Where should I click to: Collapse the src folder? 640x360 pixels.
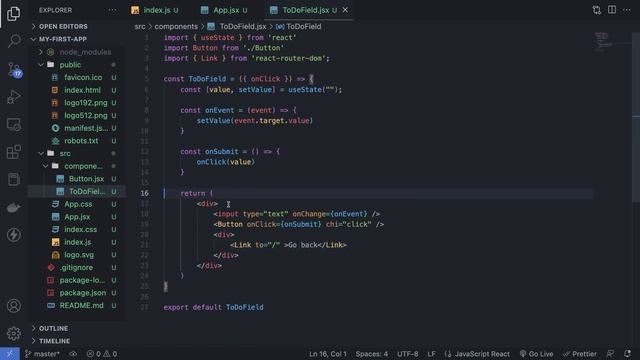(77, 153)
